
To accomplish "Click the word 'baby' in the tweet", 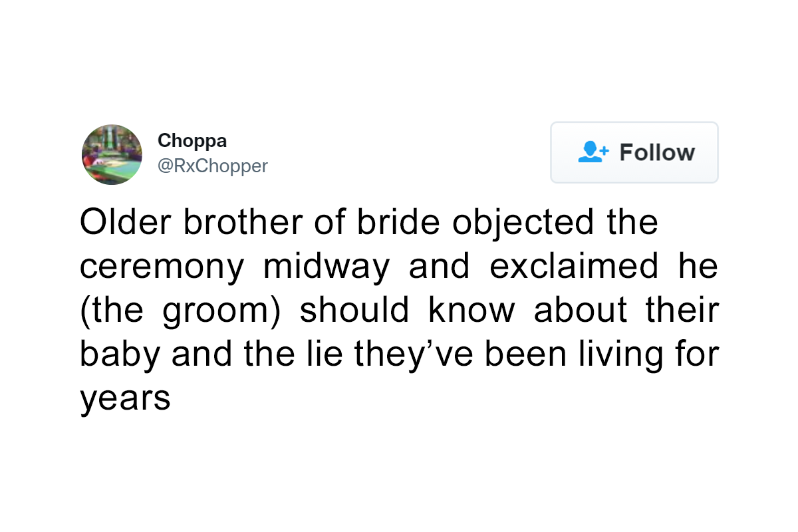I will click(120, 353).
